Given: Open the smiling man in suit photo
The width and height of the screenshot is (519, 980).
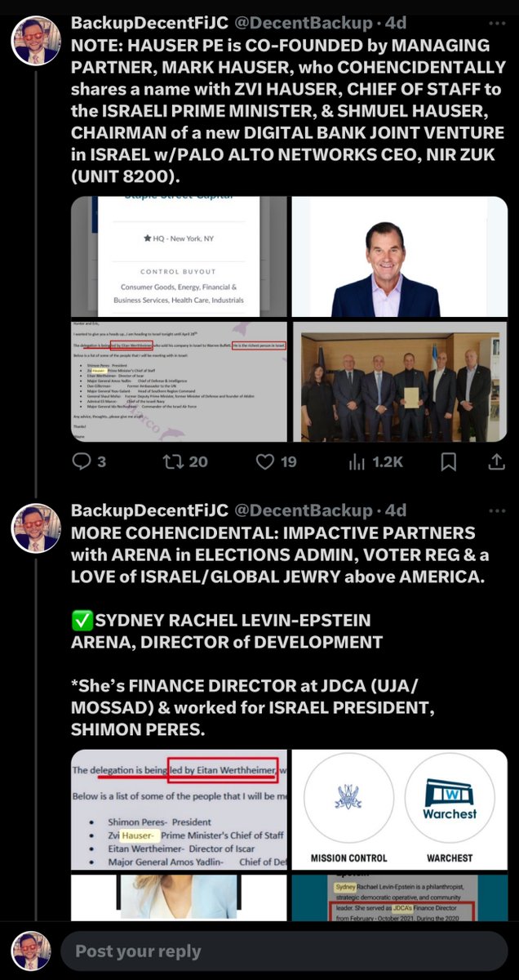Looking at the screenshot, I should point(400,256).
